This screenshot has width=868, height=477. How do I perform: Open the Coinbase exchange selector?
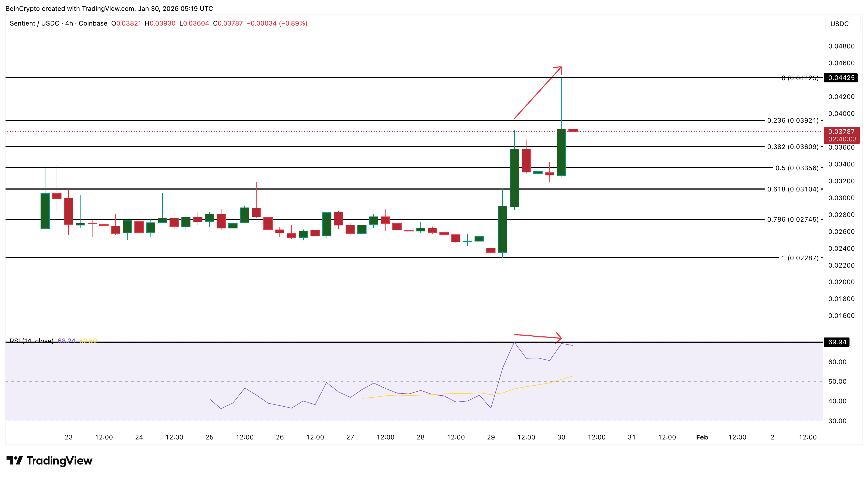point(91,24)
